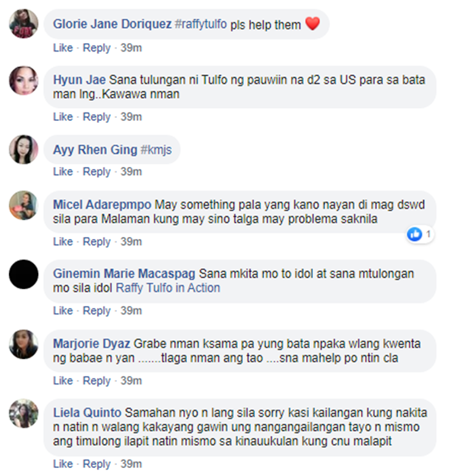The image size is (461, 476).
Task: Open Marjorie Dyaz's avatar photo
Action: [x=24, y=344]
